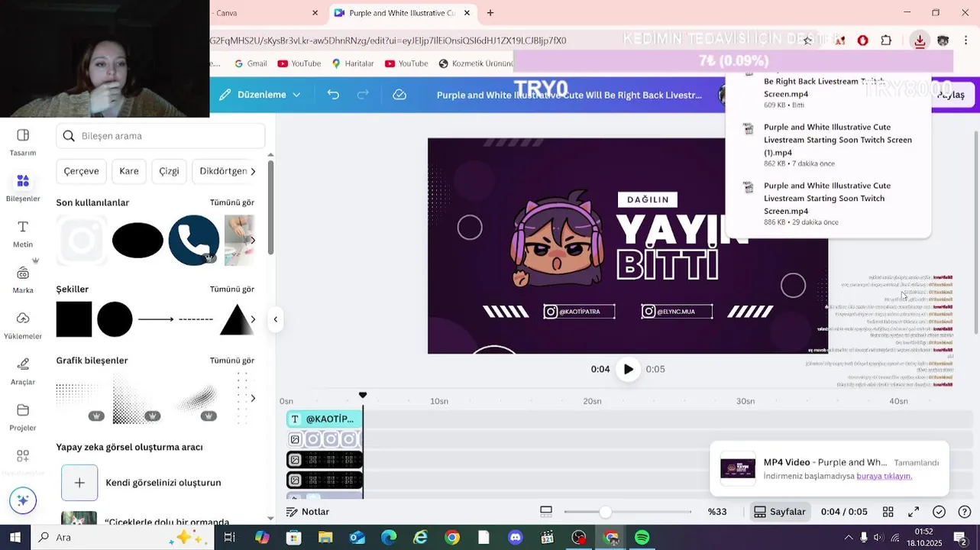Open the help question mark icon
Screen dimensions: 980x550
click(x=964, y=512)
